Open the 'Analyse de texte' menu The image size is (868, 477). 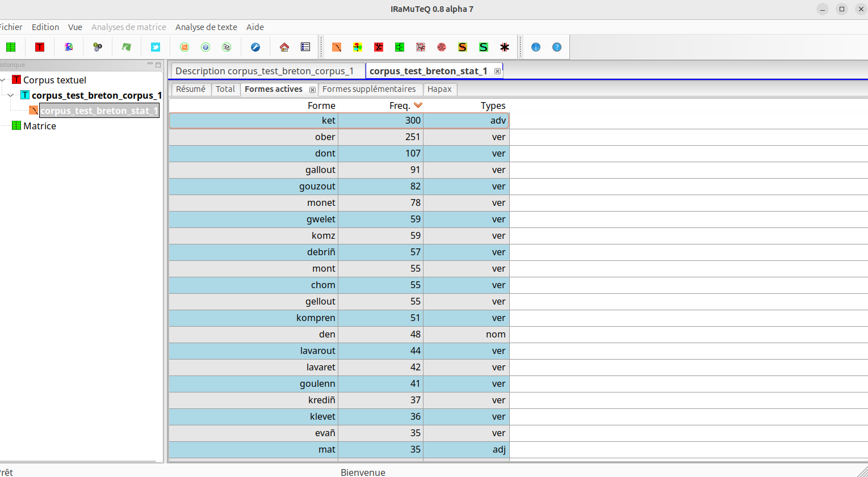coord(206,27)
